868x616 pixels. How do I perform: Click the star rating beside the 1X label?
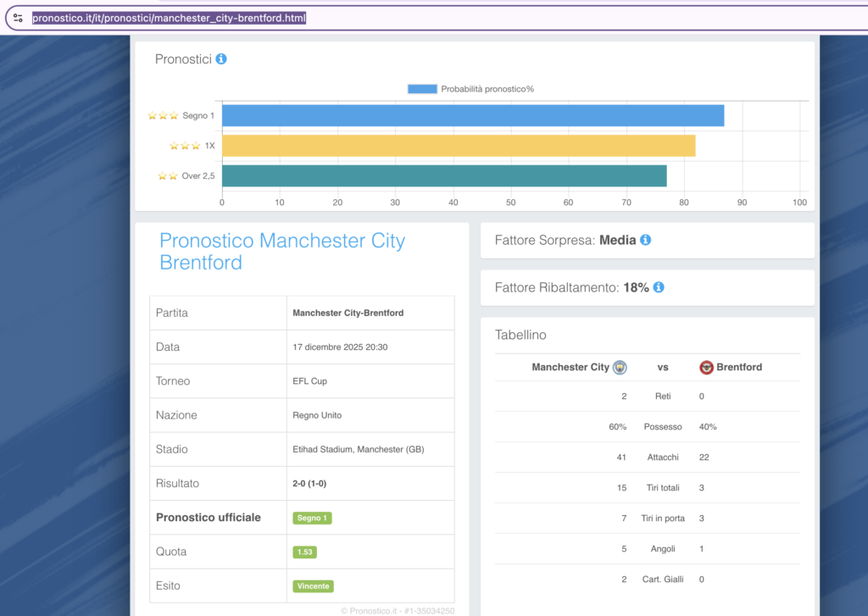[185, 146]
